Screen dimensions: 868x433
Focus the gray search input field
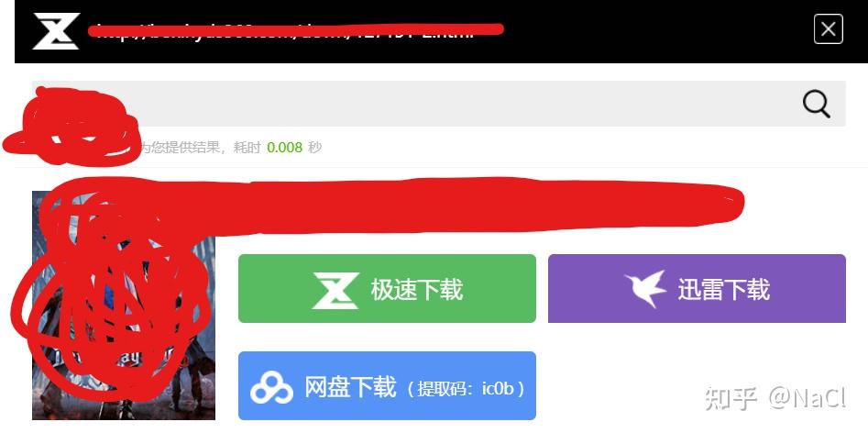coord(438,104)
